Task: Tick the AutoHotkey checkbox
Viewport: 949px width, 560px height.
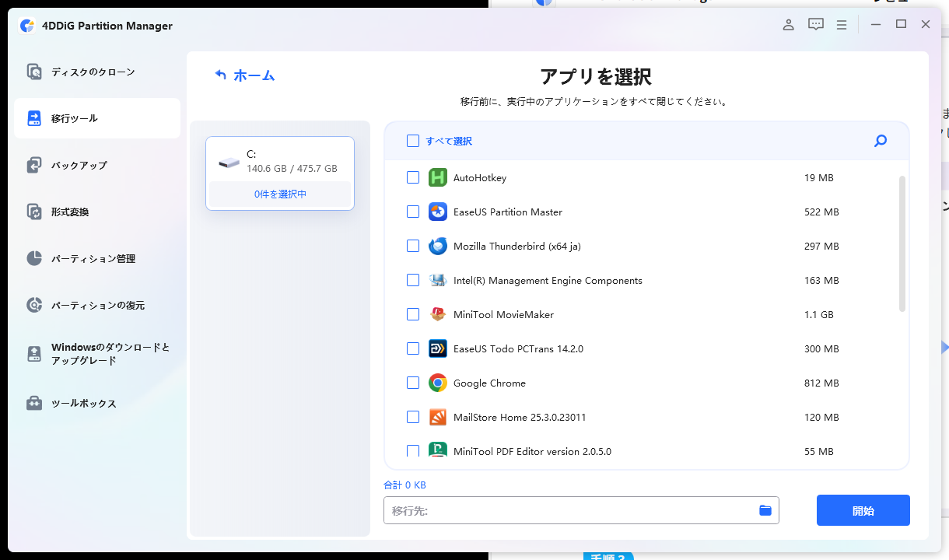Action: (413, 177)
